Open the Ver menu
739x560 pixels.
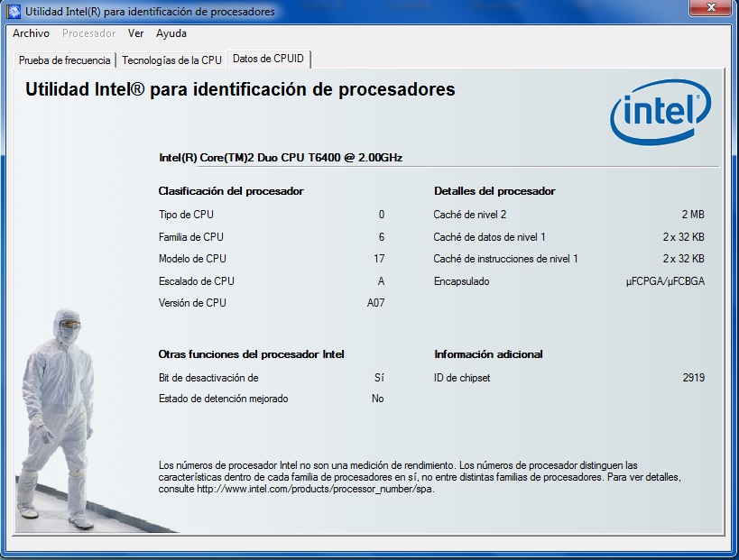click(135, 33)
